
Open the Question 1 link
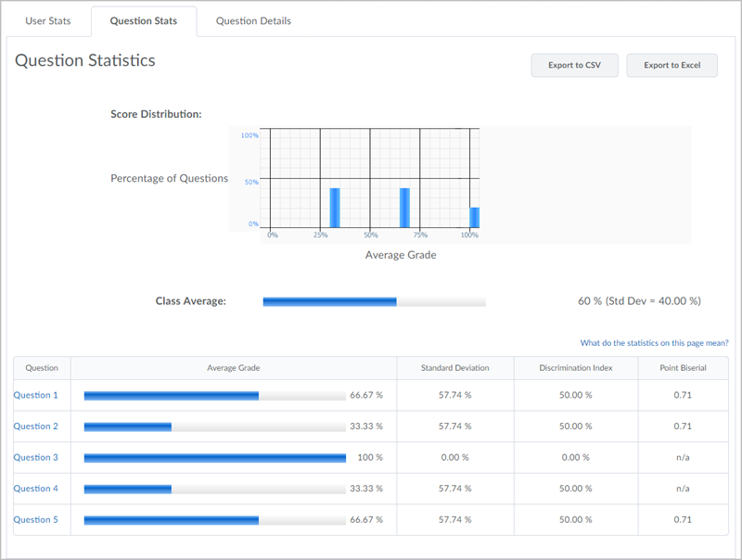click(x=35, y=395)
